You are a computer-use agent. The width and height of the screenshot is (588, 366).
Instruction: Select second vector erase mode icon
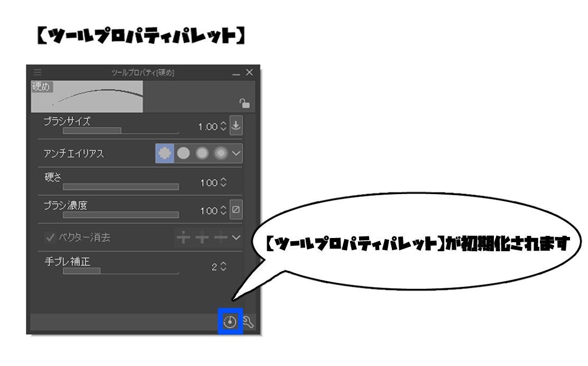pos(202,237)
